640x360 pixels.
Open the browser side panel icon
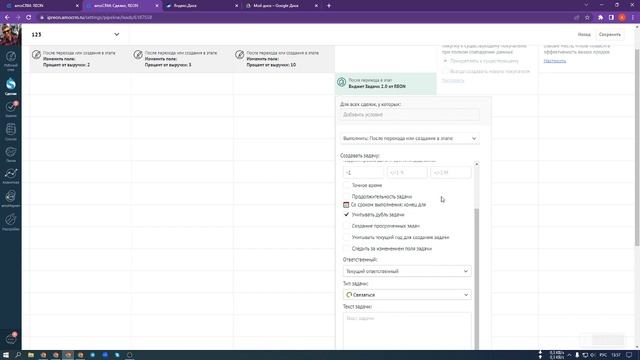click(611, 18)
